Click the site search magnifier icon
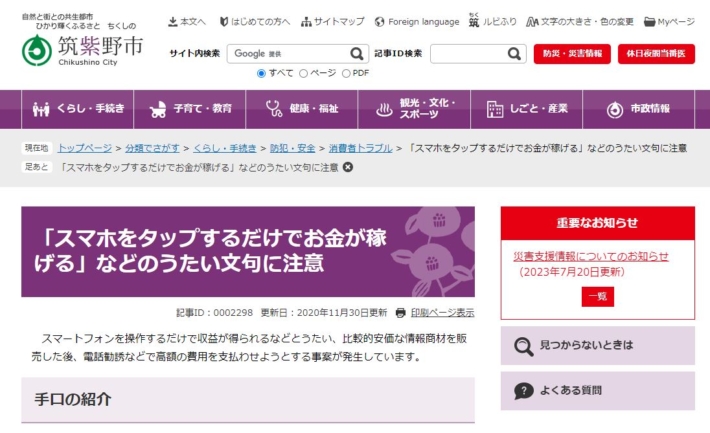 357,54
